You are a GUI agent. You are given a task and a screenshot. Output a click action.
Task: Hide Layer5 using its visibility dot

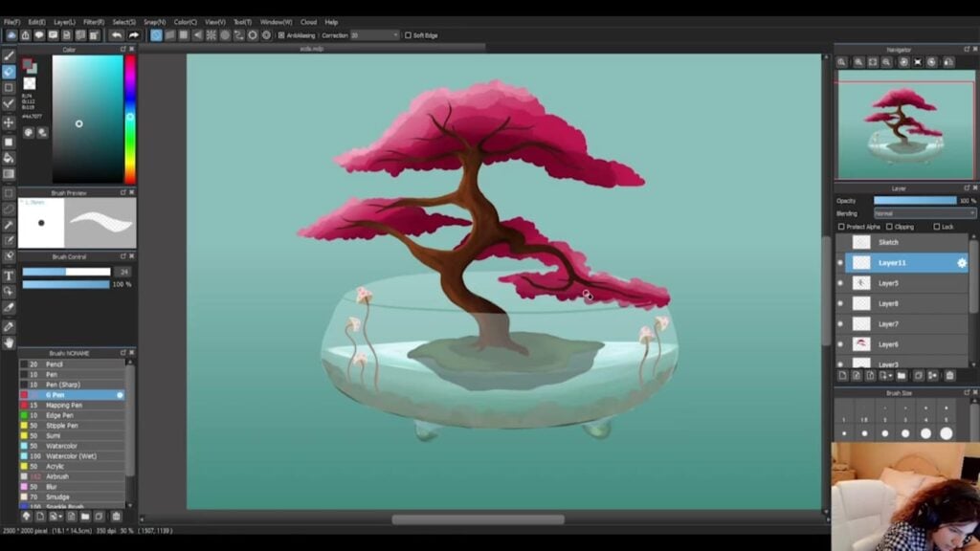(x=840, y=283)
